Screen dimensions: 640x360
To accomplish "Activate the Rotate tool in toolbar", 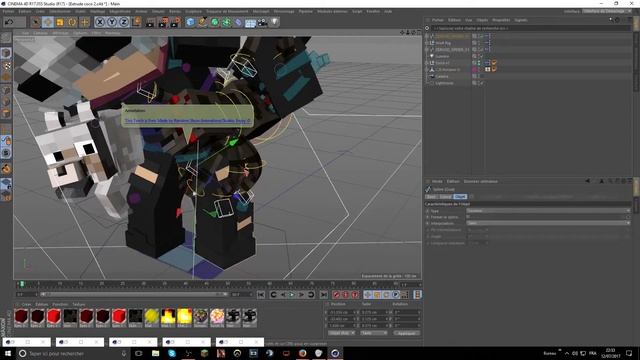I will click(x=72, y=22).
